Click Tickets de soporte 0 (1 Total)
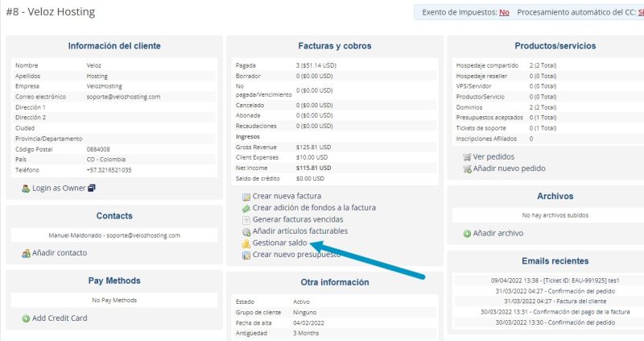This screenshot has width=644, height=341. (543, 128)
